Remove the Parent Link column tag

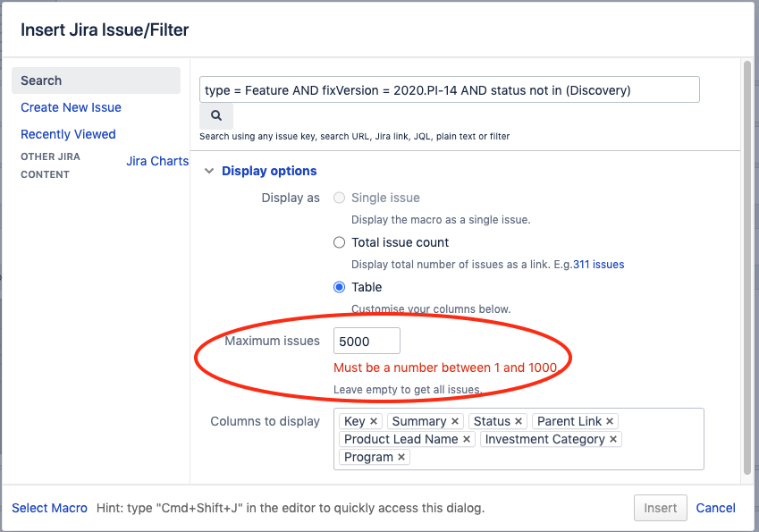[610, 421]
